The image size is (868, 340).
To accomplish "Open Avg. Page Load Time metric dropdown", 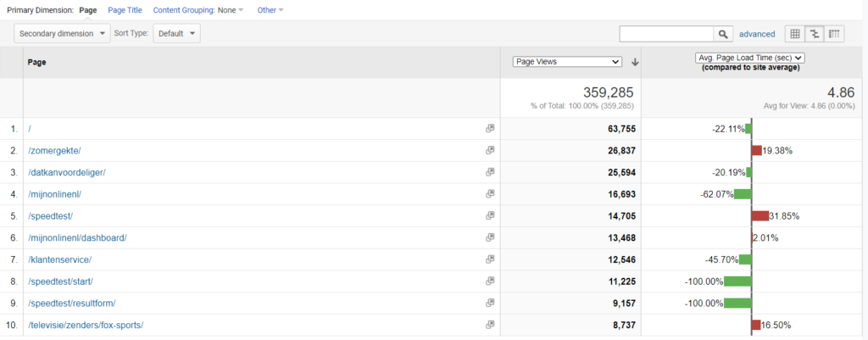I will click(x=748, y=58).
